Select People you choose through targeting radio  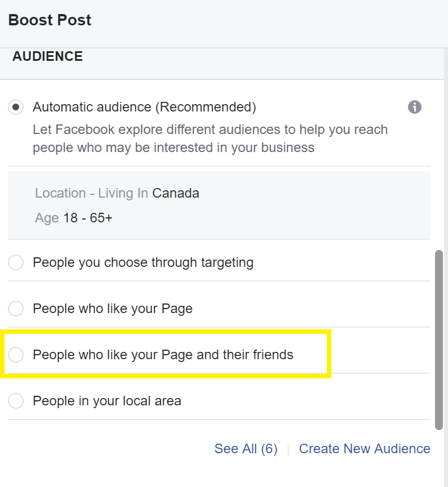(x=16, y=262)
